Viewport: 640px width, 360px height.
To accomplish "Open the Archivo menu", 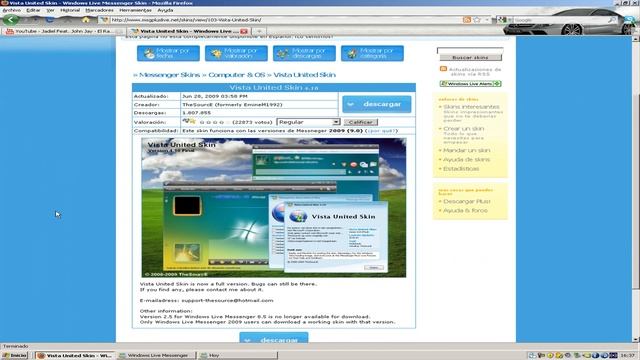I will click(11, 10).
